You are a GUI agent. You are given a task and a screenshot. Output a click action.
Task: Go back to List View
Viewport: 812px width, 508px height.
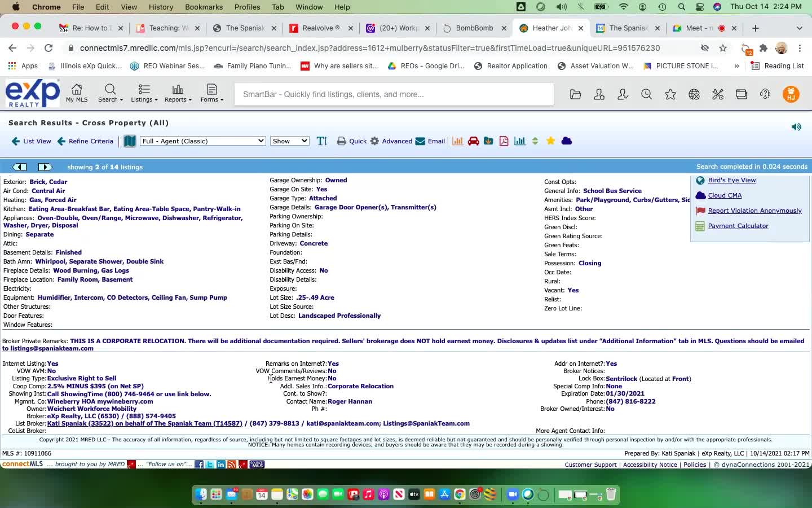31,141
